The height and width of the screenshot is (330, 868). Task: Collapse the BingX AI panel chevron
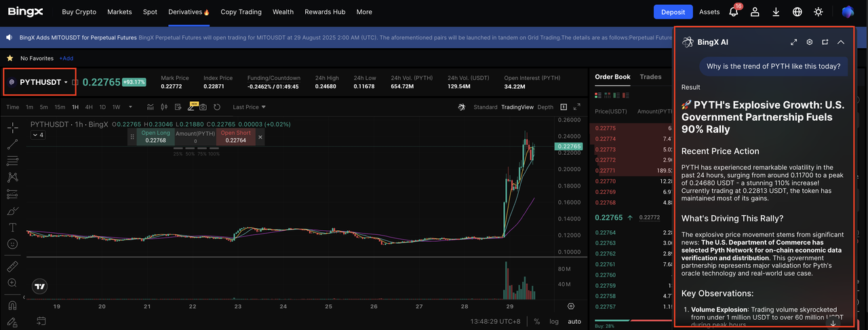(841, 42)
